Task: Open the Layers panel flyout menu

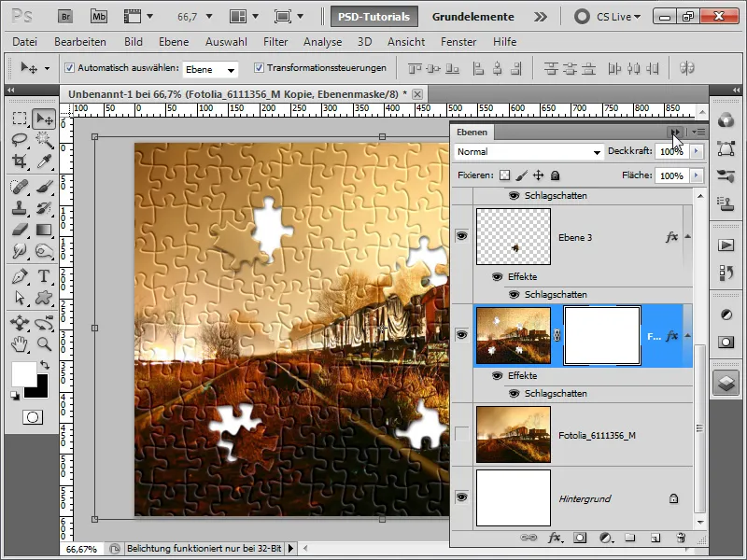Action: tap(698, 132)
